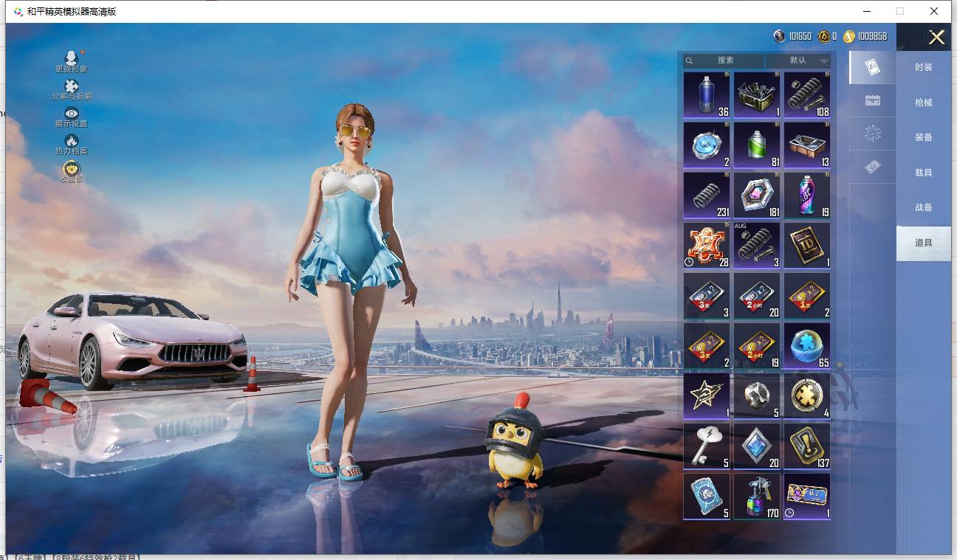The height and width of the screenshot is (560, 957).
Task: Select the gold x2 3天 card with count 2
Action: tap(707, 346)
